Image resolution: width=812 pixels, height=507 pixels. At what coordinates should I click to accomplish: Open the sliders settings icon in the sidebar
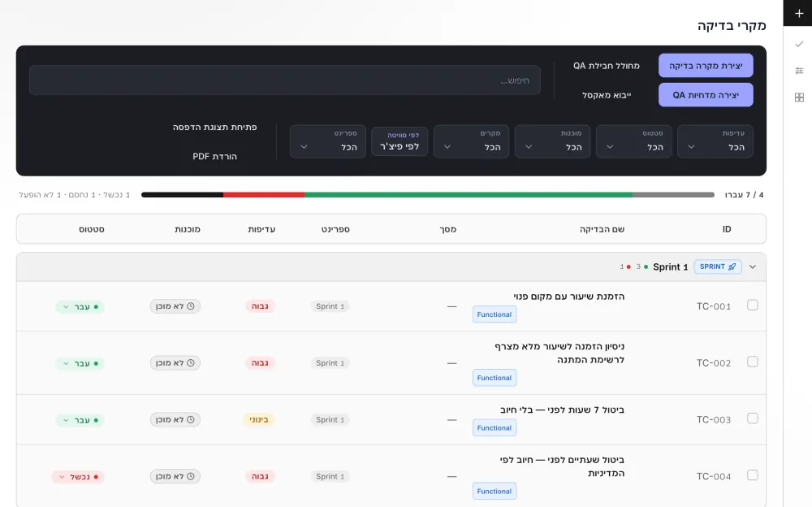(798, 71)
